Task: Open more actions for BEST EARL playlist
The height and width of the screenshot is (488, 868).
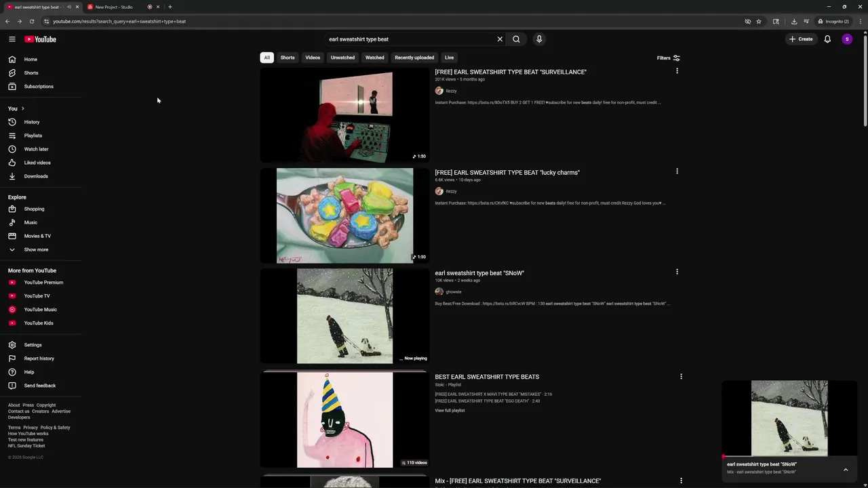Action: [x=681, y=376]
